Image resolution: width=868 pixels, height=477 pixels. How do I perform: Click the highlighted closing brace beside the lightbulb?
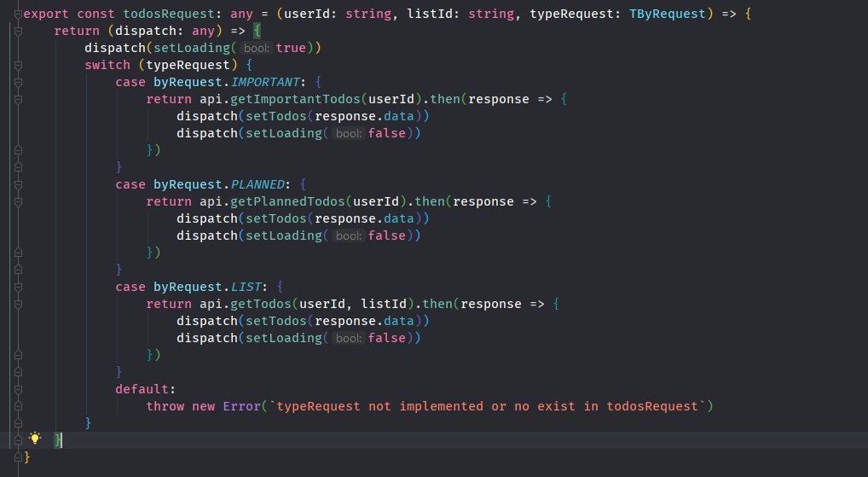tap(58, 440)
